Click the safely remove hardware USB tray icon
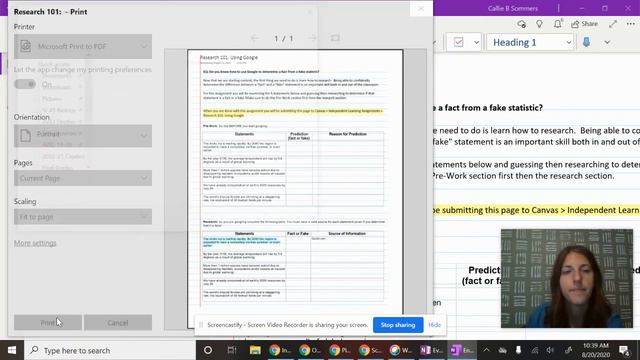The height and width of the screenshot is (360, 640). coord(518,350)
